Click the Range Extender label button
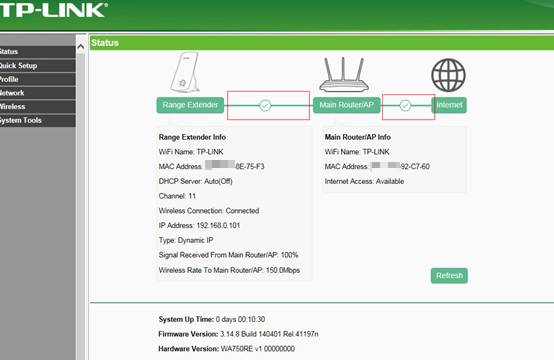This screenshot has width=554, height=364. (190, 105)
